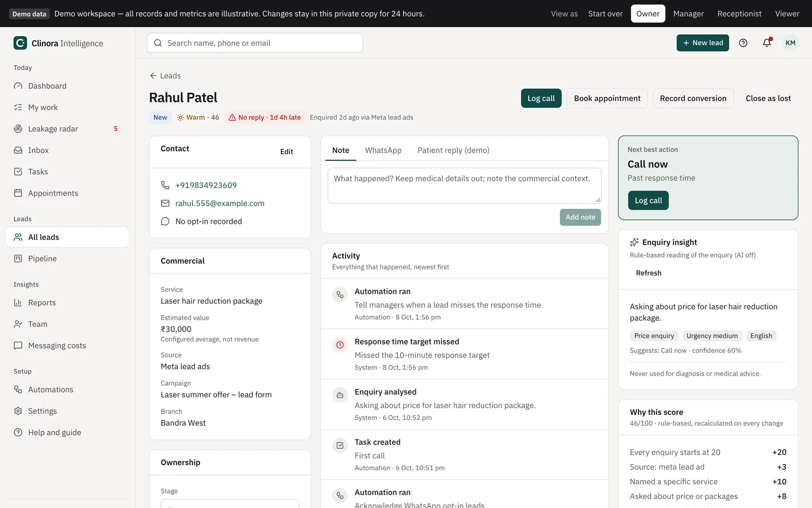This screenshot has width=812, height=508.
Task: Switch view to Manager role
Action: pyautogui.click(x=688, y=14)
